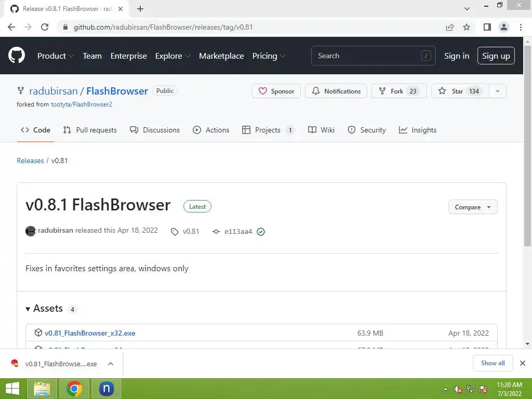This screenshot has height=399, width=532.
Task: Open File Explorer from taskbar
Action: click(42, 389)
